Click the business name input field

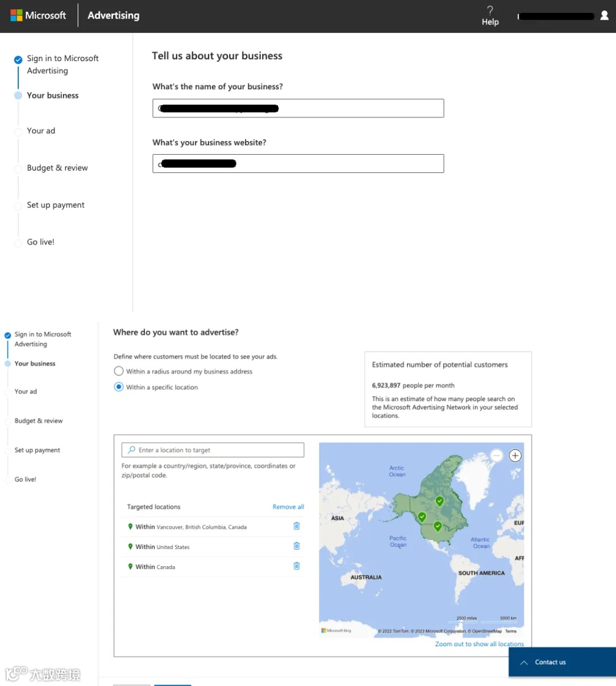click(x=298, y=108)
